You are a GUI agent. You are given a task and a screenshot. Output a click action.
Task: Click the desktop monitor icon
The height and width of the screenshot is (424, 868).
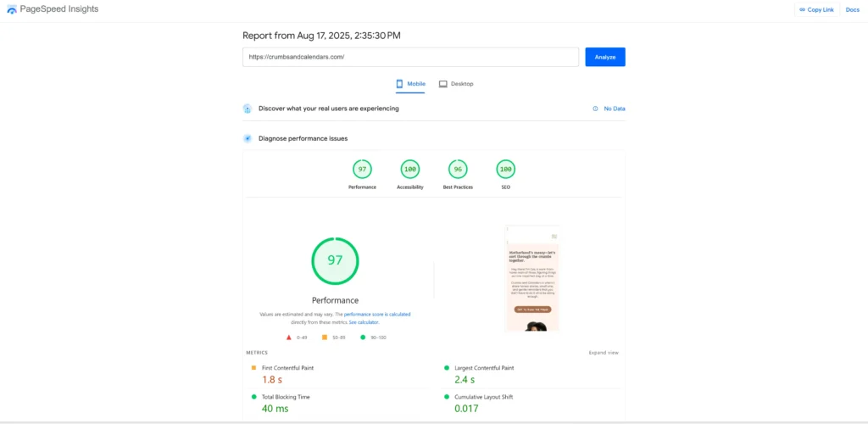[442, 84]
